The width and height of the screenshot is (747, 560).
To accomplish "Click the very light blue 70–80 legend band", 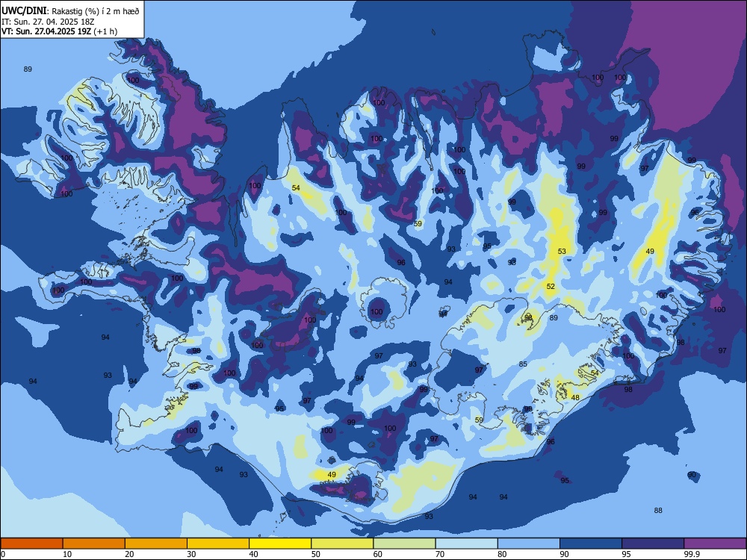I will [466, 543].
